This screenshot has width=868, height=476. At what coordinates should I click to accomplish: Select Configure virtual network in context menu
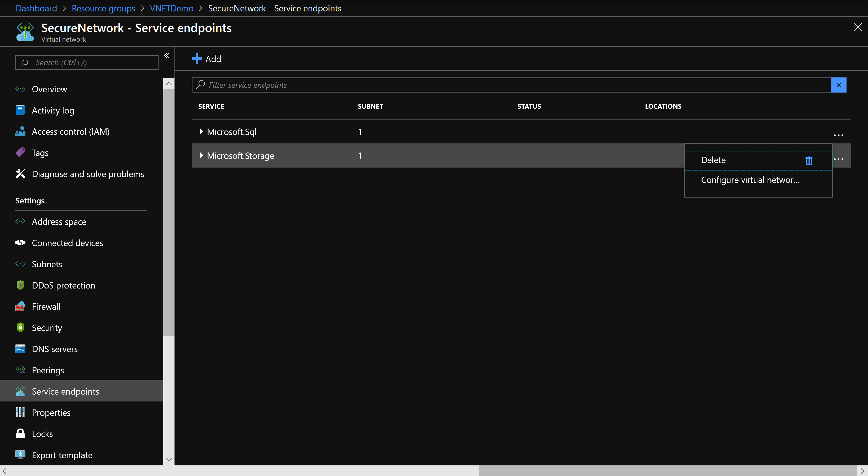pos(758,180)
